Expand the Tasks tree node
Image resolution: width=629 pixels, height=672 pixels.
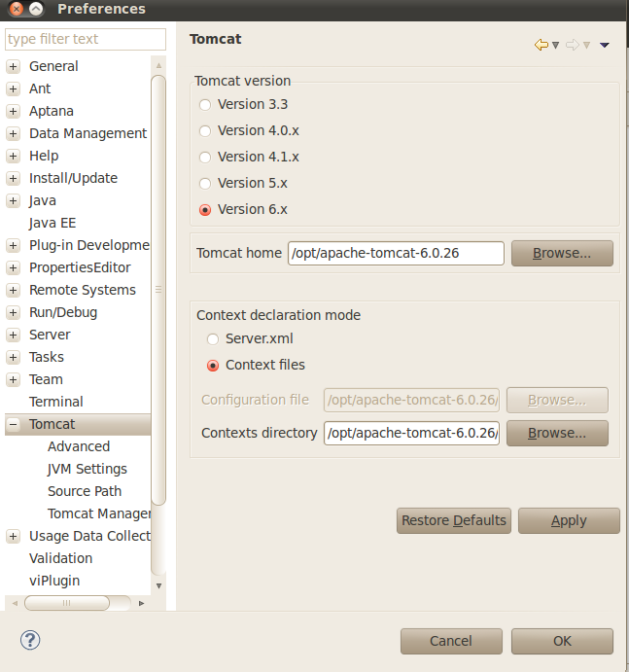[x=14, y=357]
